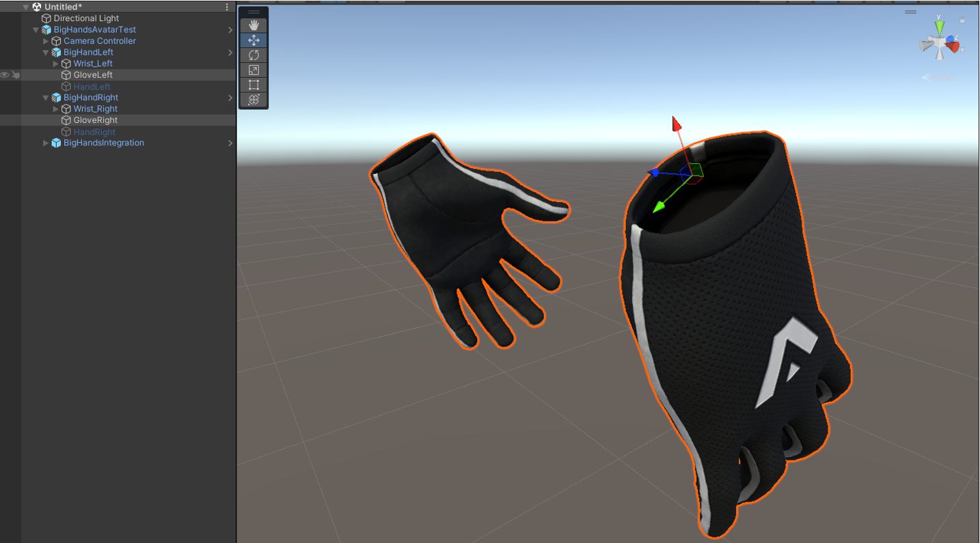Click the scene gizmo overlay grip handle
This screenshot has width=980, height=543.
[910, 12]
